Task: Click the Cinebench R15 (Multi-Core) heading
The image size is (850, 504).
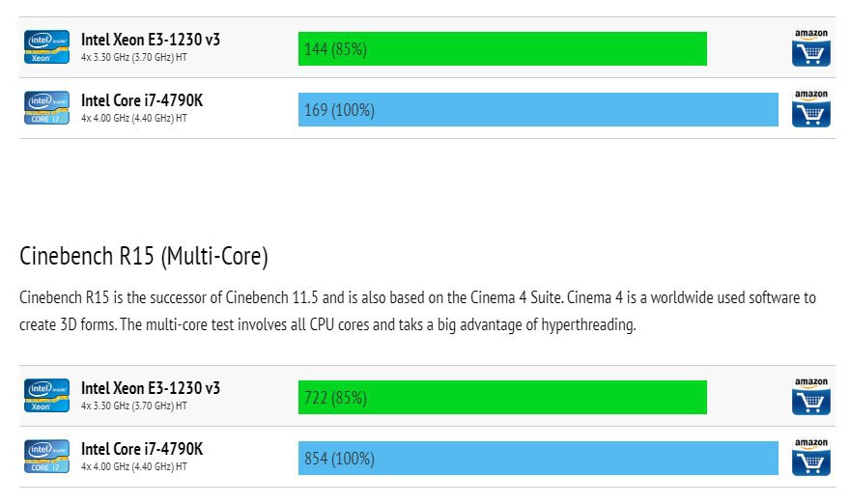Action: [x=144, y=257]
